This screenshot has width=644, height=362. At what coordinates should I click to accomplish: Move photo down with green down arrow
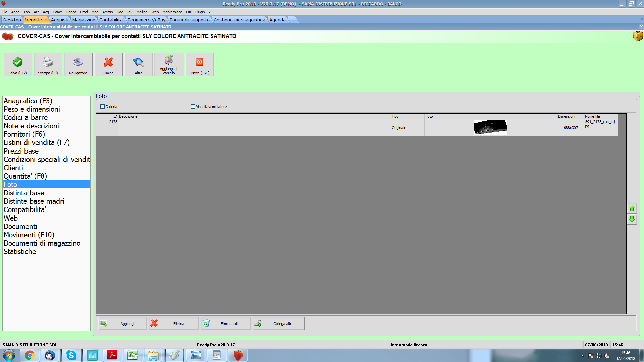point(632,219)
